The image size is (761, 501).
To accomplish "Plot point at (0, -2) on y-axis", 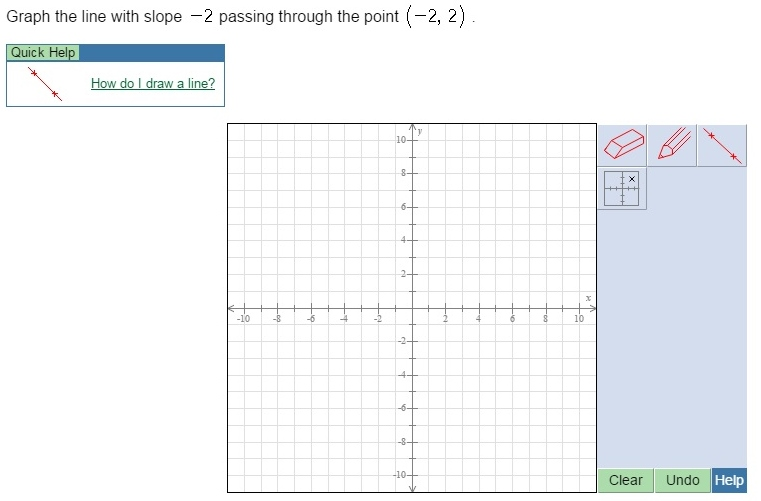I will pyautogui.click(x=412, y=341).
